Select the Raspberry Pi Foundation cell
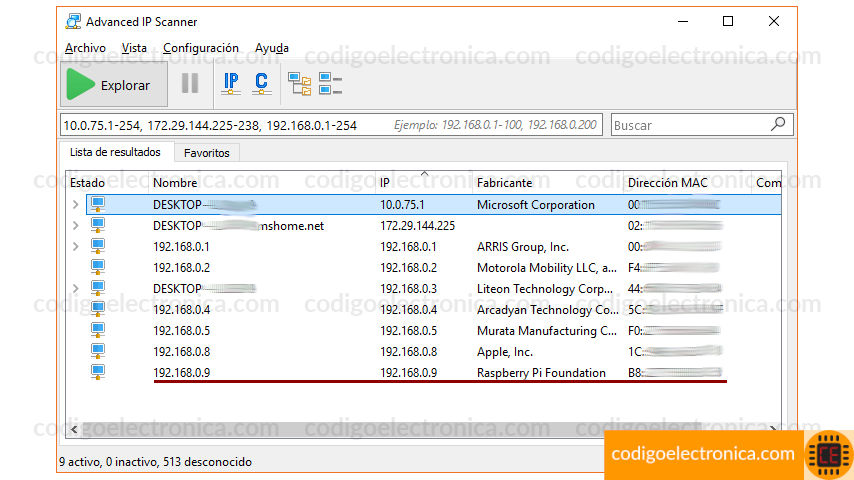854x480 pixels. pyautogui.click(x=541, y=373)
